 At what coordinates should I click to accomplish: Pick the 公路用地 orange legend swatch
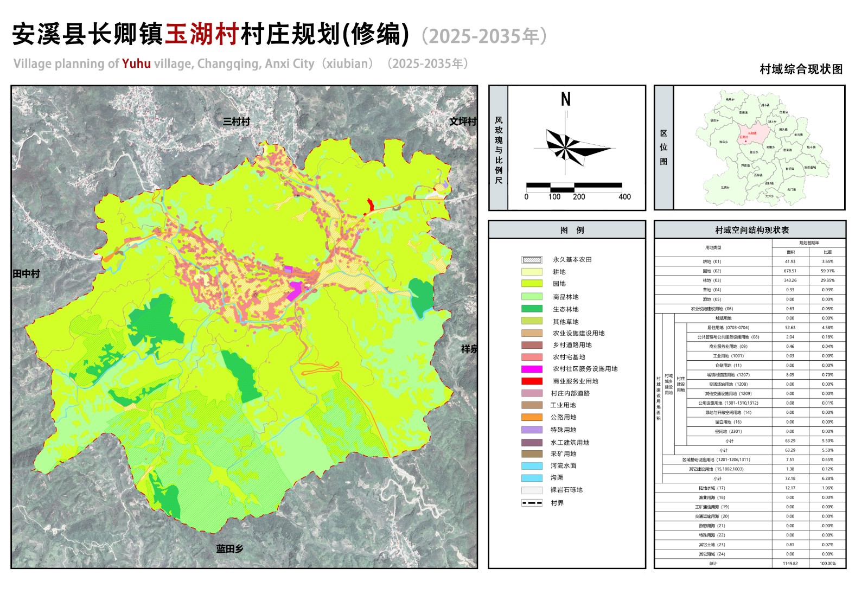(x=532, y=417)
